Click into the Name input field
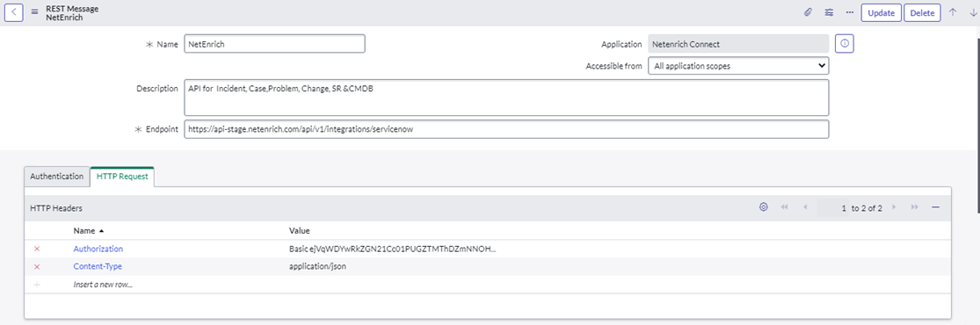 coord(274,44)
